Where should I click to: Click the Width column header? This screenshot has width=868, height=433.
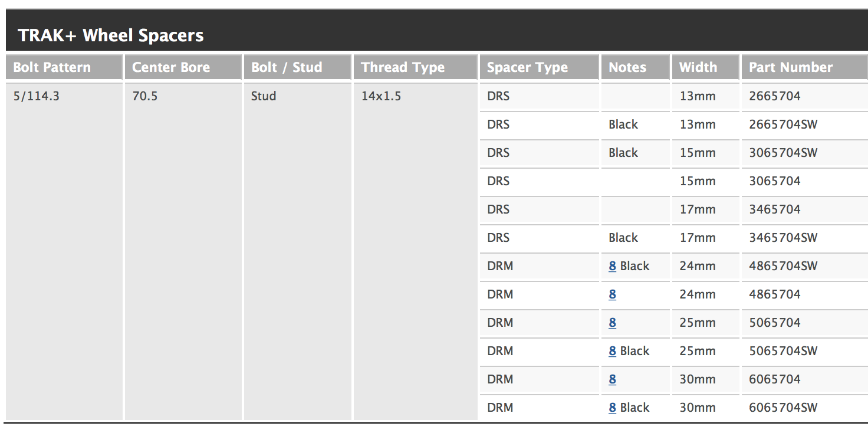[x=698, y=67]
